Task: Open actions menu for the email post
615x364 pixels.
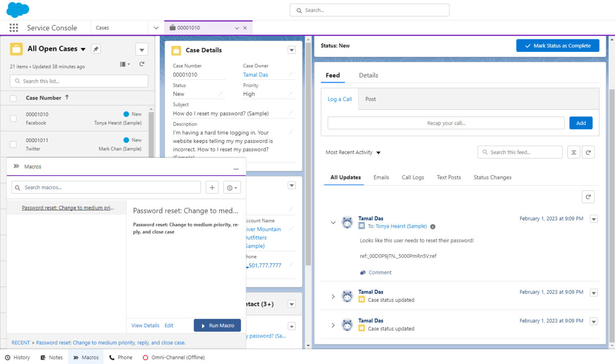Action: point(594,219)
